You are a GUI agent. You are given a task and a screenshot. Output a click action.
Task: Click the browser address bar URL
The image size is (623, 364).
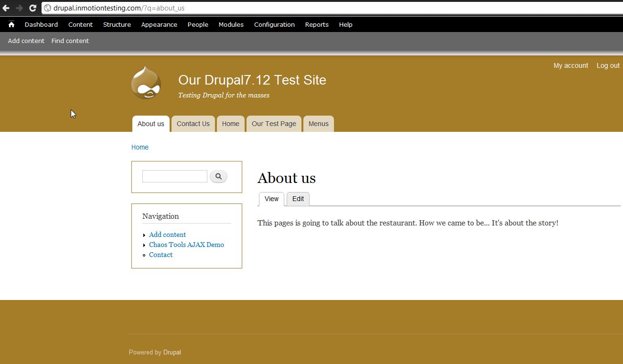[119, 8]
